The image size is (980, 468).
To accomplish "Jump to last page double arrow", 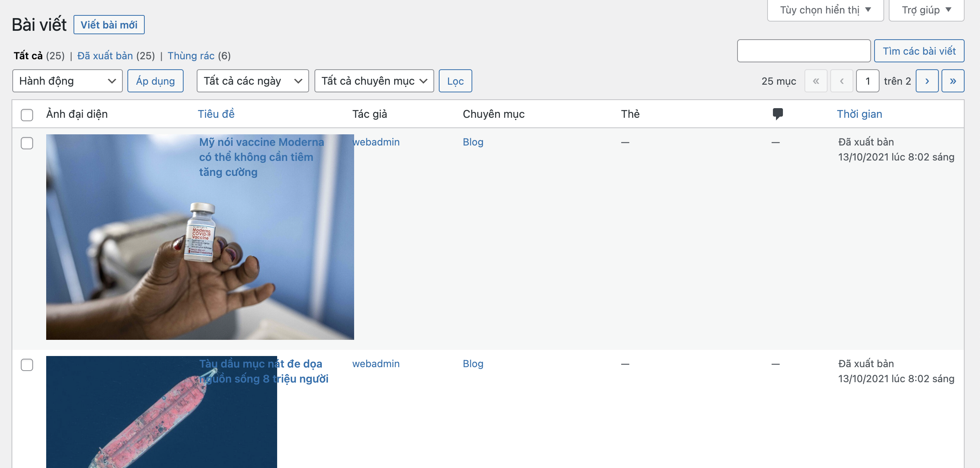I will pos(953,81).
